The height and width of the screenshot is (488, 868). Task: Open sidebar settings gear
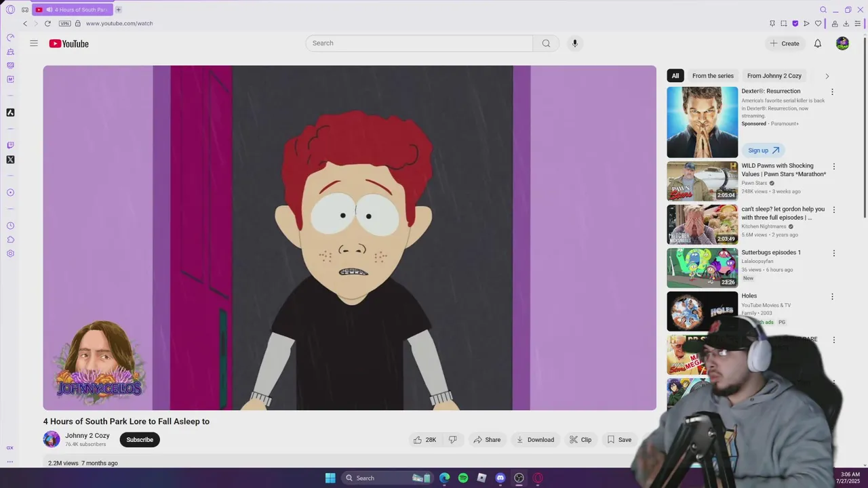(10, 253)
